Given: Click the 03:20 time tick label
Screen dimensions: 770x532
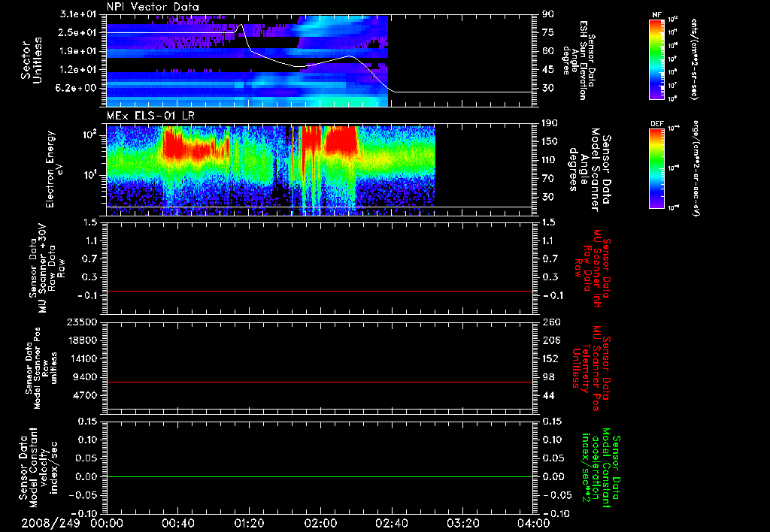Looking at the screenshot, I should pos(463,523).
